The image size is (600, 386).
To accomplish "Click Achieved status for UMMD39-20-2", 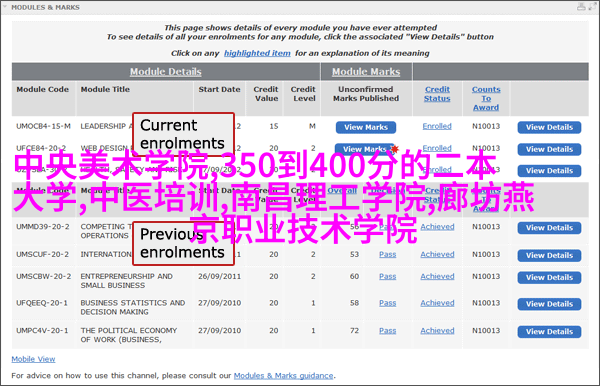I will pos(437,227).
